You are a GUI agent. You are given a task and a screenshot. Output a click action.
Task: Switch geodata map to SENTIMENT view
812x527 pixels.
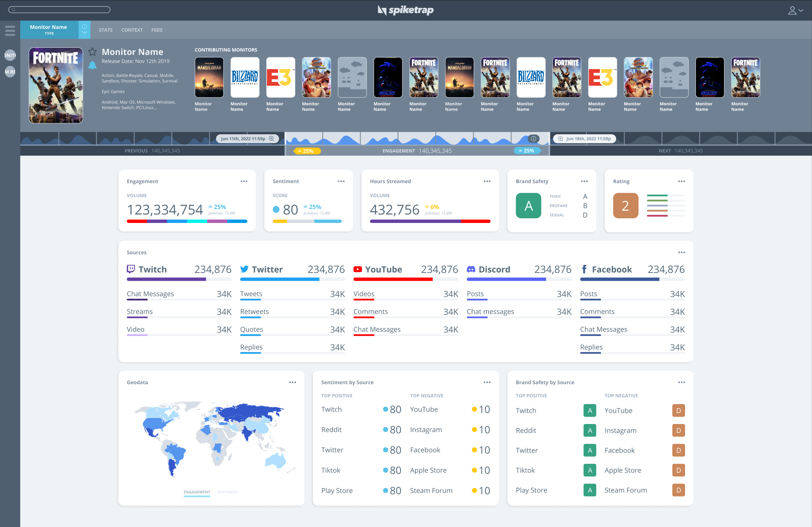228,492
